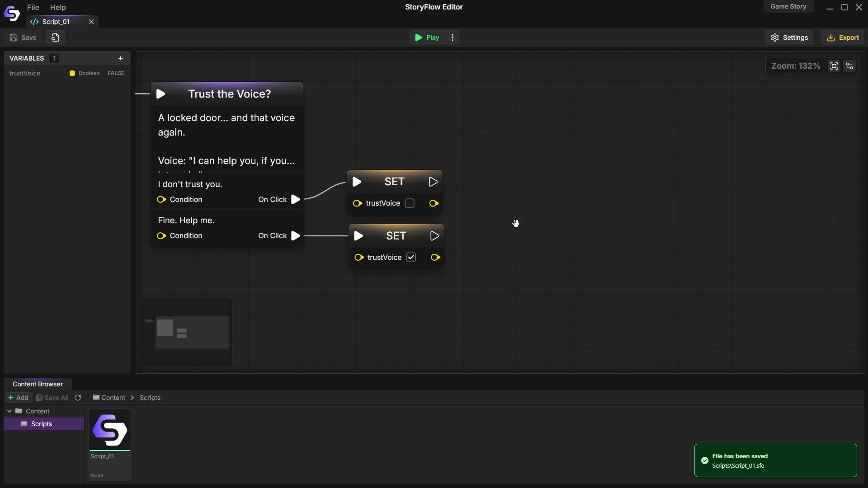Check the trustVoice box in top SET node
Screen dimensions: 868x488
[410, 203]
